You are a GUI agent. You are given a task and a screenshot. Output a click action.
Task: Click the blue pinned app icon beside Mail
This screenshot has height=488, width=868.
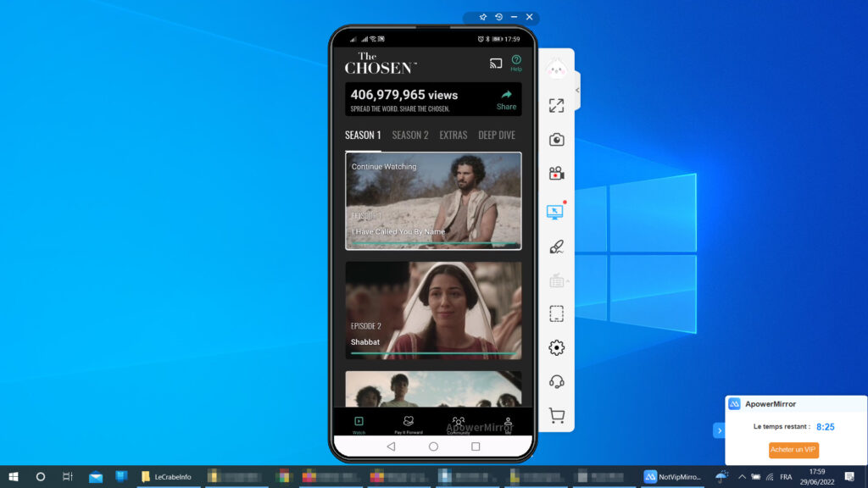[x=122, y=476]
